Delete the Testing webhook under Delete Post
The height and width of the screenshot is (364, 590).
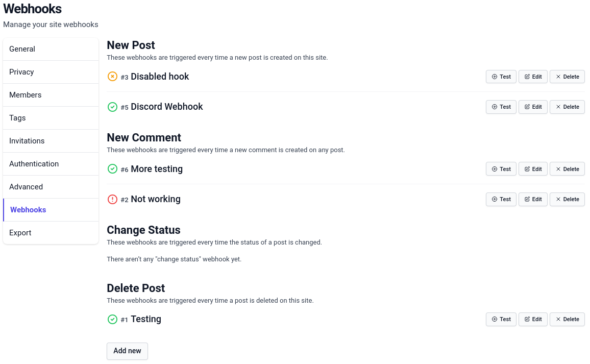click(567, 319)
